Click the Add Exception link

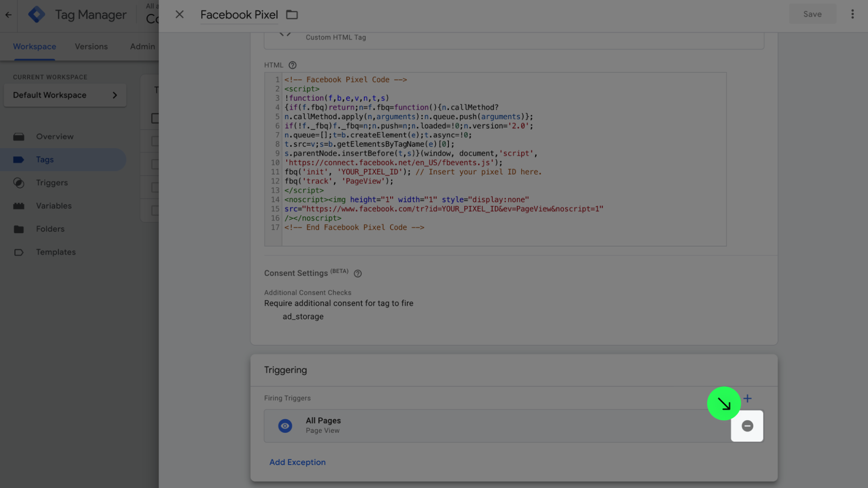(x=297, y=462)
